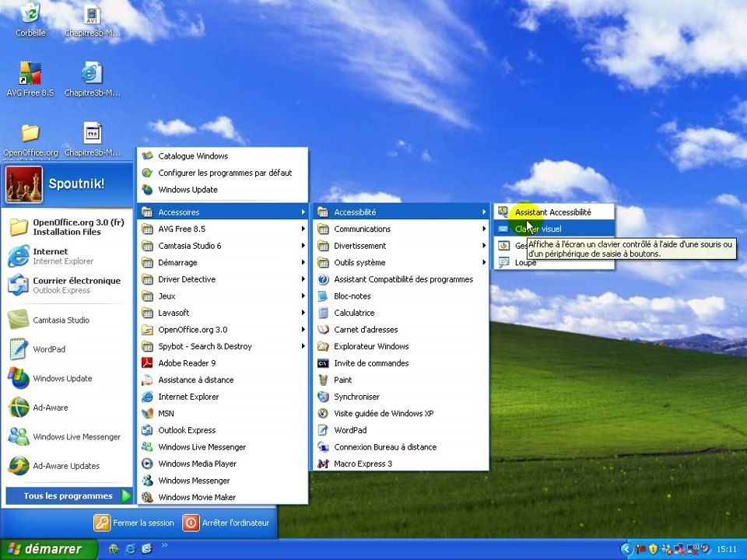Viewport: 747px width, 560px height.
Task: Open Calculatrice in the Accessoires menu
Action: tap(354, 313)
